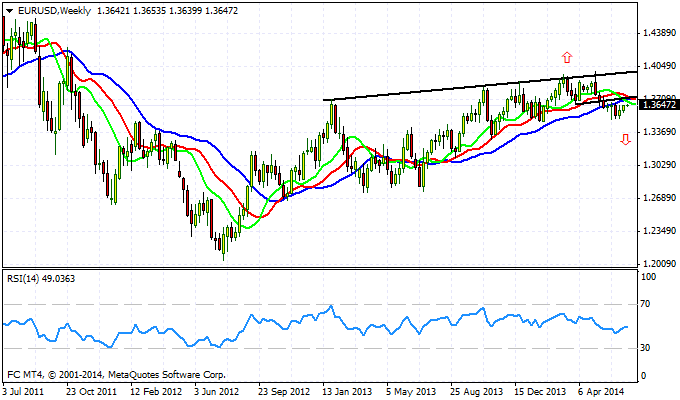Click the date label 3 Jun 2012
This screenshot has height=400, width=680.
216,392
